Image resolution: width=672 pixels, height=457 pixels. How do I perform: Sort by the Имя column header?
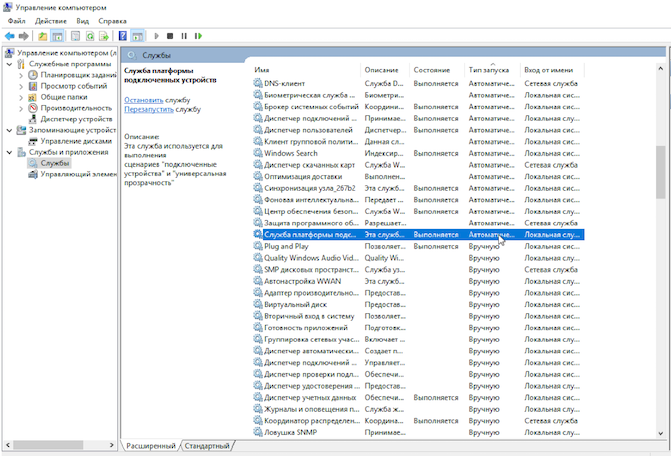pos(306,70)
